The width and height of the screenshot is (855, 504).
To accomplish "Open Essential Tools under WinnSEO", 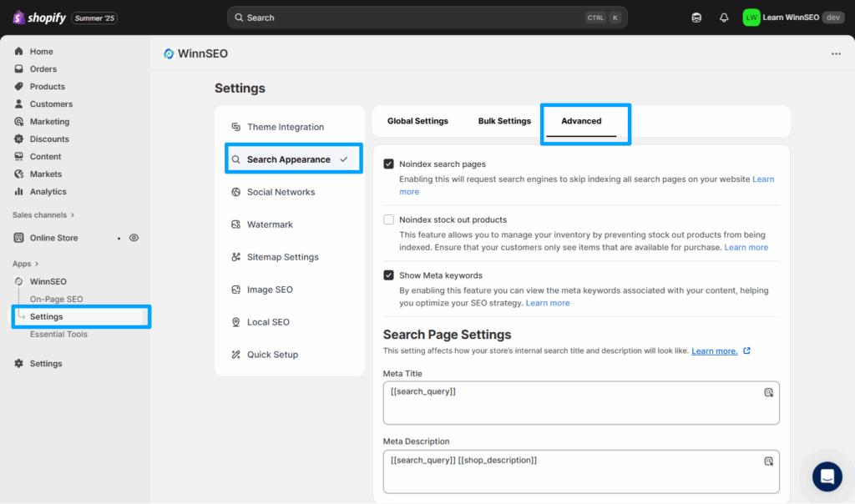I will click(x=58, y=334).
